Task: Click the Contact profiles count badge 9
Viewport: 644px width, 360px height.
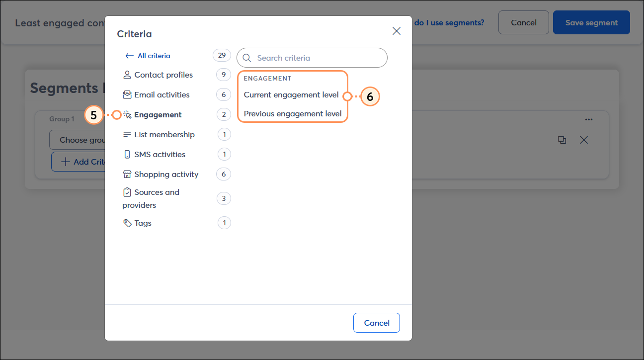Action: 224,75
